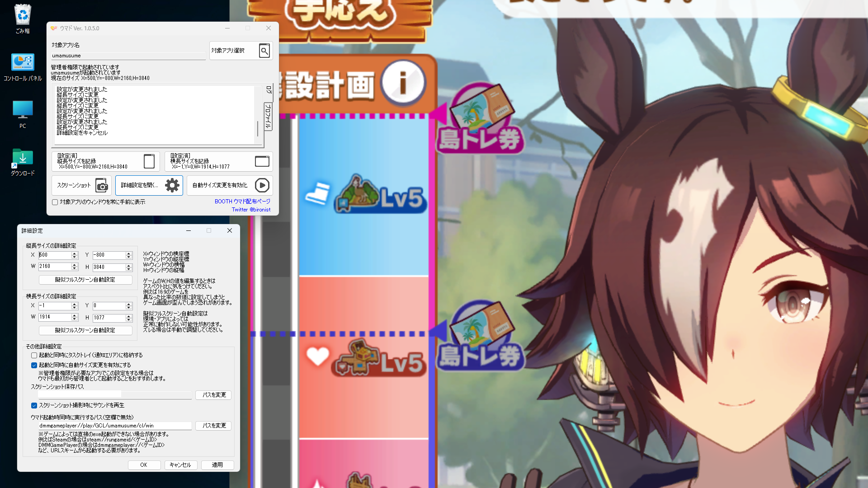This screenshot has height=488, width=868.
Task: Focus the portrait H field showing 3840
Action: click(109, 267)
